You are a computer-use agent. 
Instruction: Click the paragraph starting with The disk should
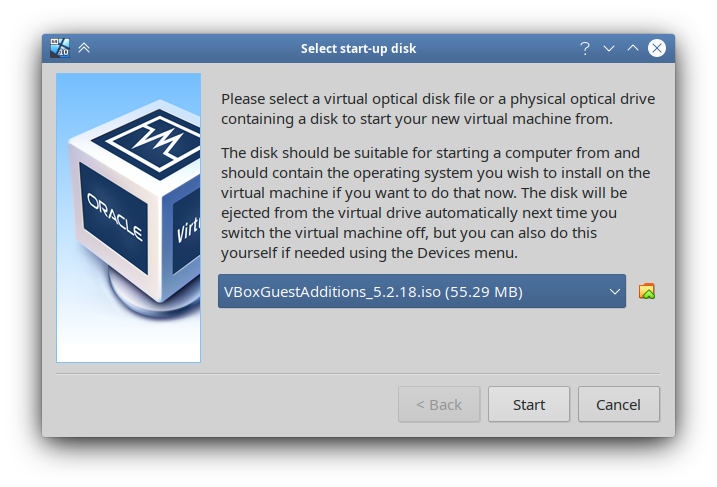click(x=435, y=203)
